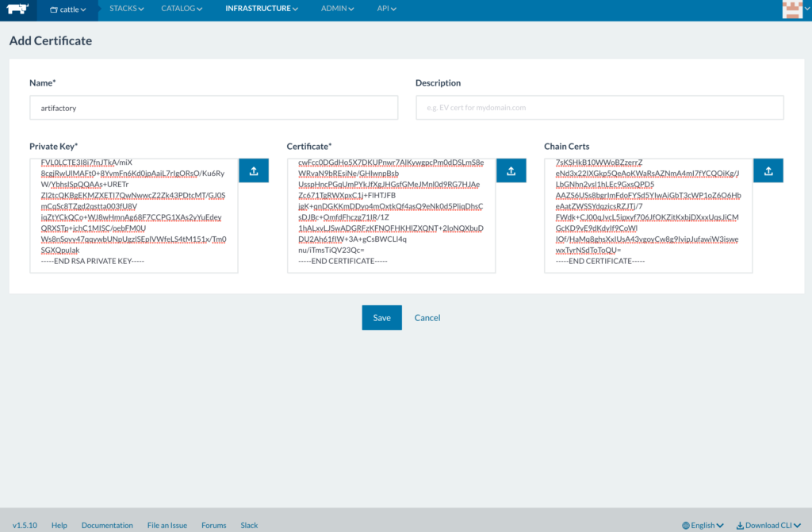
Task: Open the Stacks menu
Action: 127,9
